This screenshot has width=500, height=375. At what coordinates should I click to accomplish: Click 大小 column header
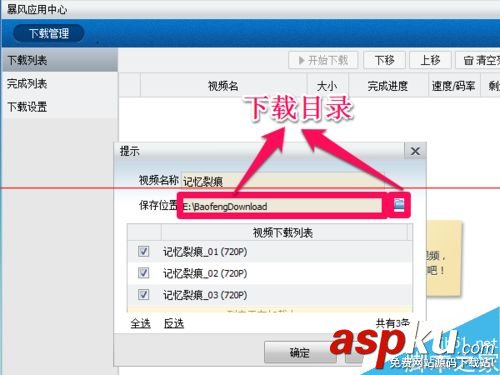(x=327, y=86)
